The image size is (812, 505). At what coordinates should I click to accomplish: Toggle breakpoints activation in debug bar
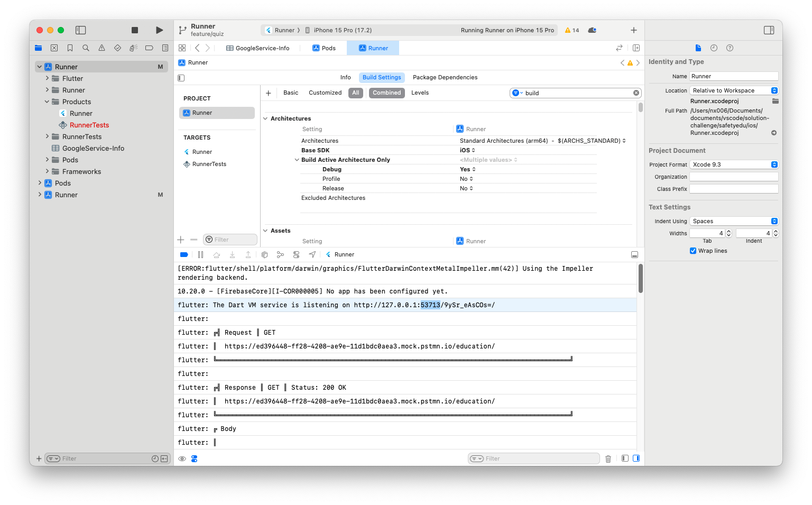pos(184,254)
